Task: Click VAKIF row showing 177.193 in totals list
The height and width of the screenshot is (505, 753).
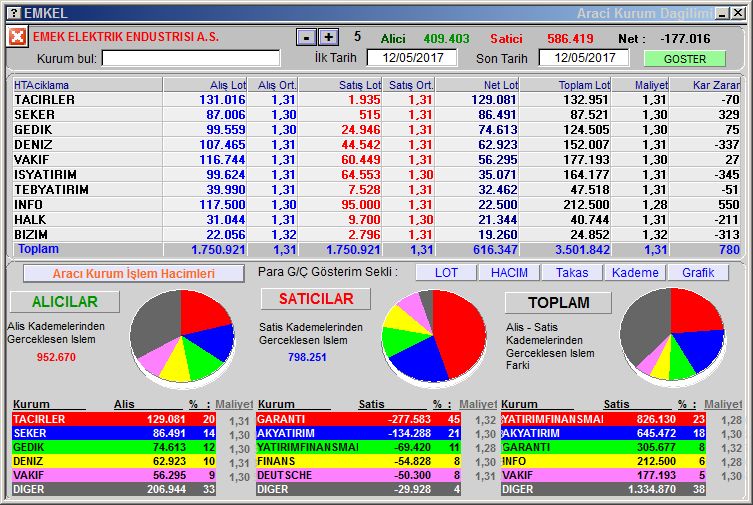Action: (603, 475)
